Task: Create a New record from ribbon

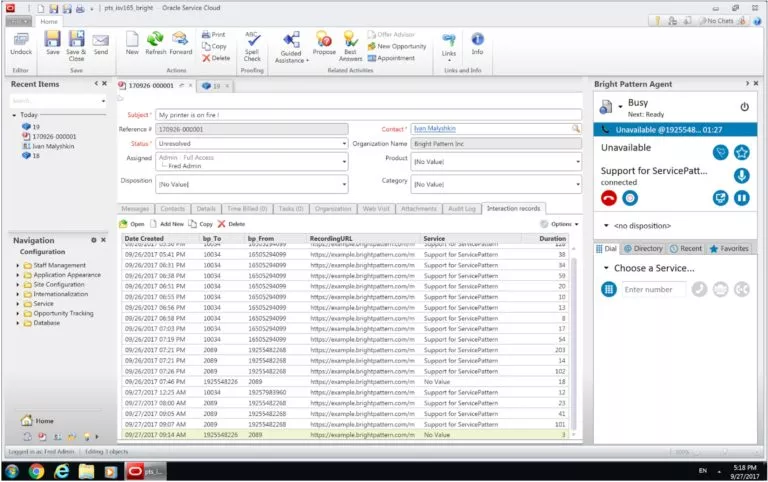Action: point(132,44)
